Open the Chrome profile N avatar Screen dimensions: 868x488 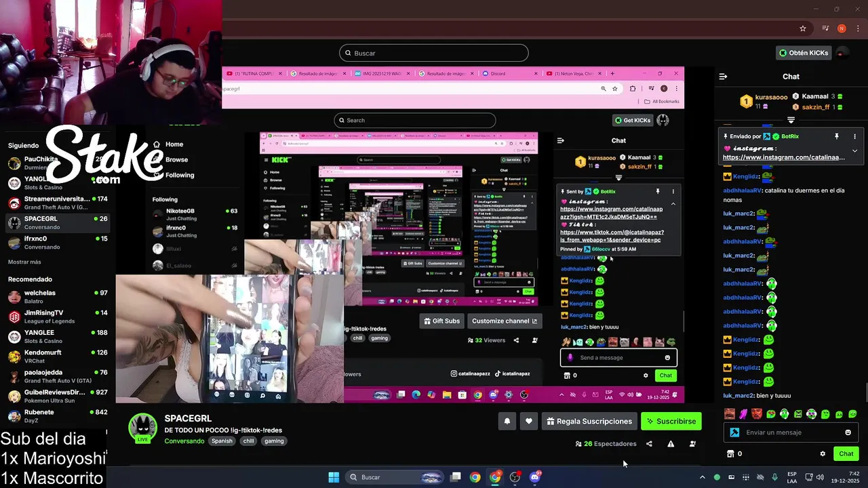pos(842,28)
